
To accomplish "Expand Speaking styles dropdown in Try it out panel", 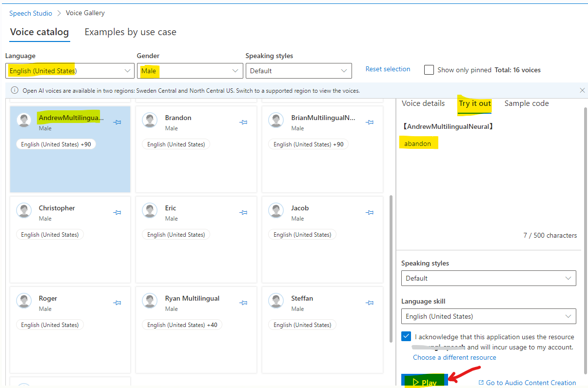I will (x=489, y=278).
